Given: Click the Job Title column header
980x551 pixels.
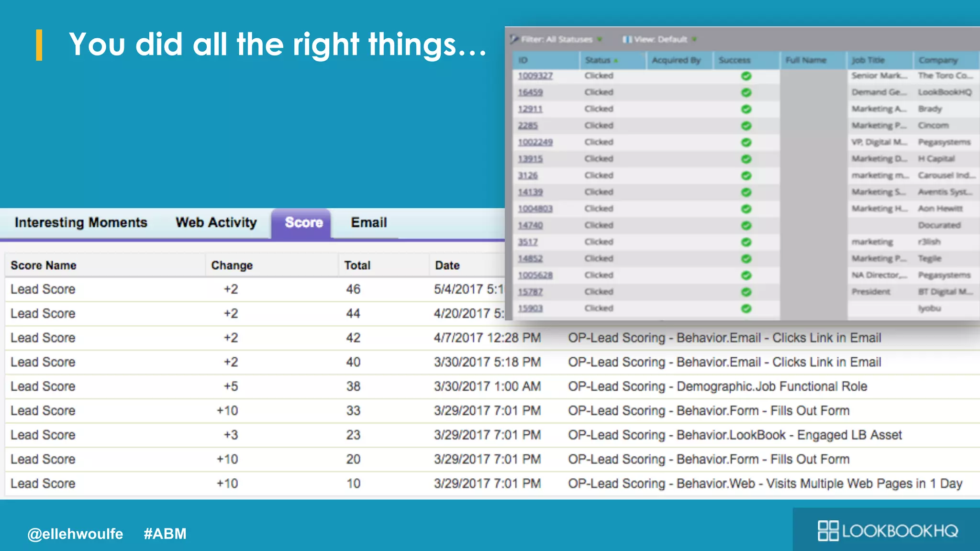Looking at the screenshot, I should click(x=880, y=60).
